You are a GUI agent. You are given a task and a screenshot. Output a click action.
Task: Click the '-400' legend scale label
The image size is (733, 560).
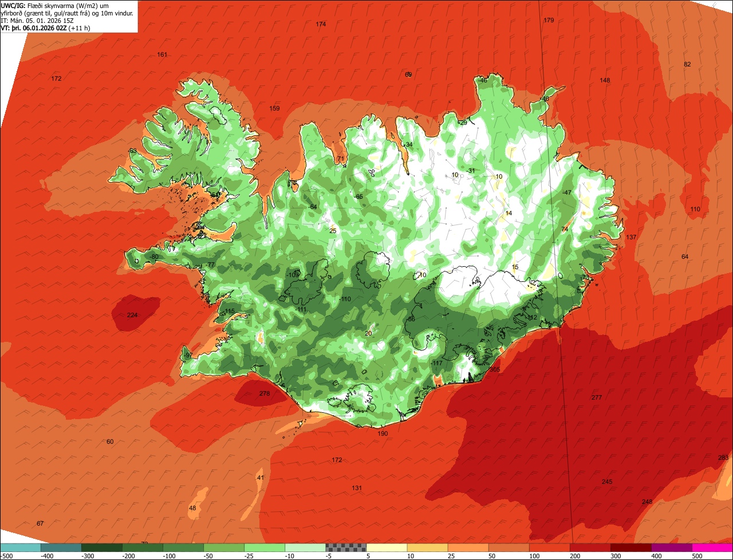pyautogui.click(x=47, y=556)
